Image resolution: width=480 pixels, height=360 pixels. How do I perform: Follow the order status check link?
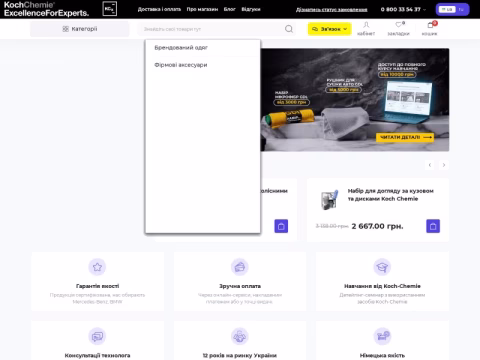pos(332,10)
